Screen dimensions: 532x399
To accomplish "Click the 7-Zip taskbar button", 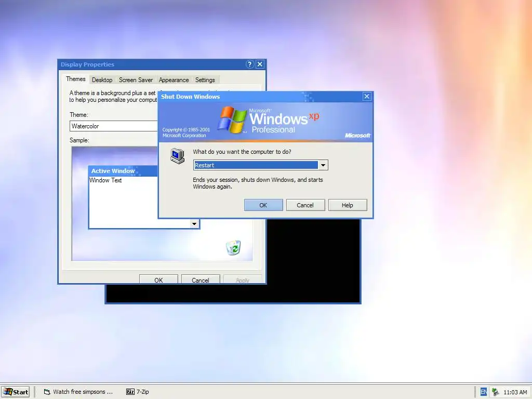I will click(x=138, y=392).
